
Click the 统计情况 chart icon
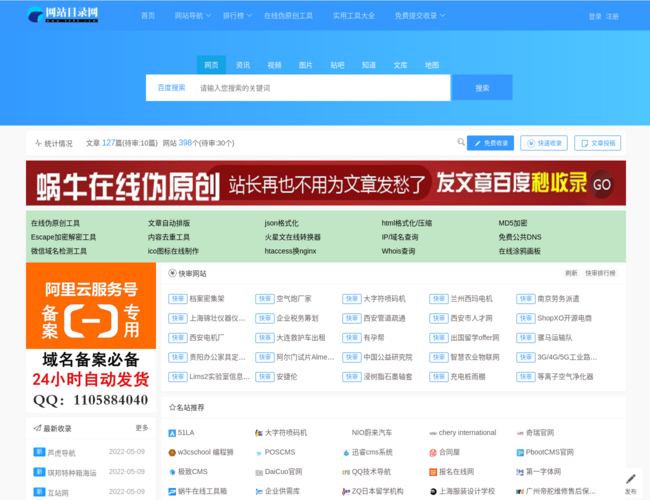point(38,143)
